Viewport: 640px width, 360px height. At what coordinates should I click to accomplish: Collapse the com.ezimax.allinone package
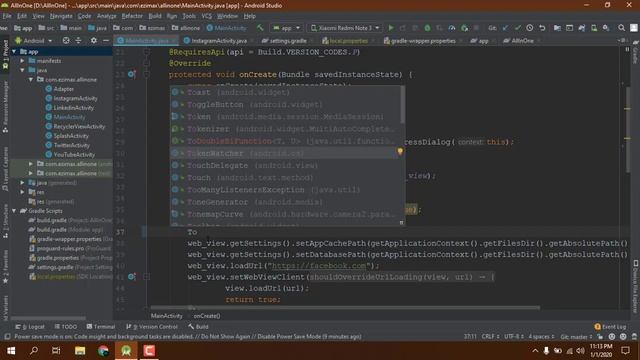click(31, 79)
